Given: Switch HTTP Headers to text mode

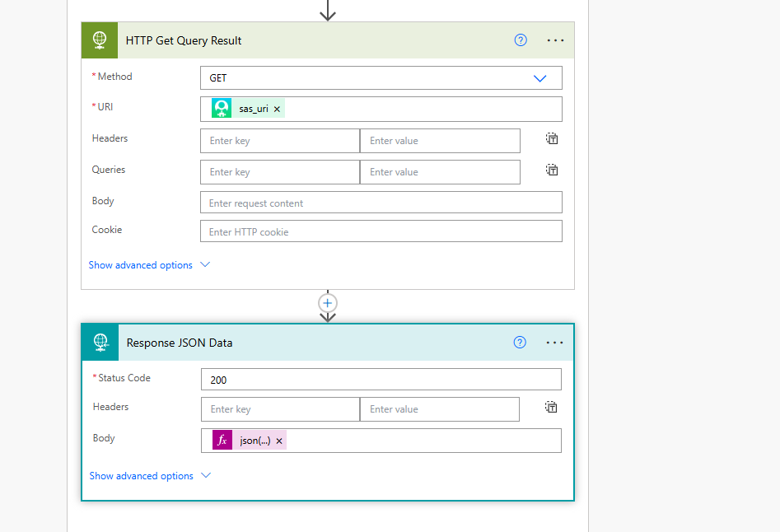Looking at the screenshot, I should (552, 138).
